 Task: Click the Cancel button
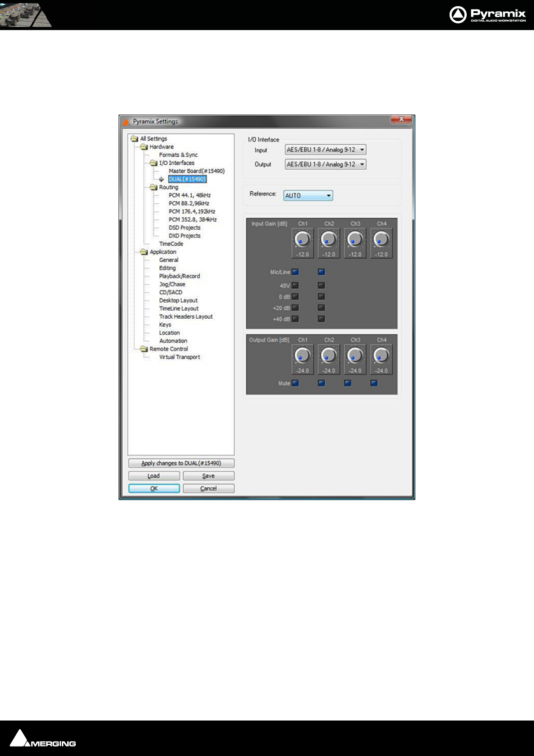[209, 488]
